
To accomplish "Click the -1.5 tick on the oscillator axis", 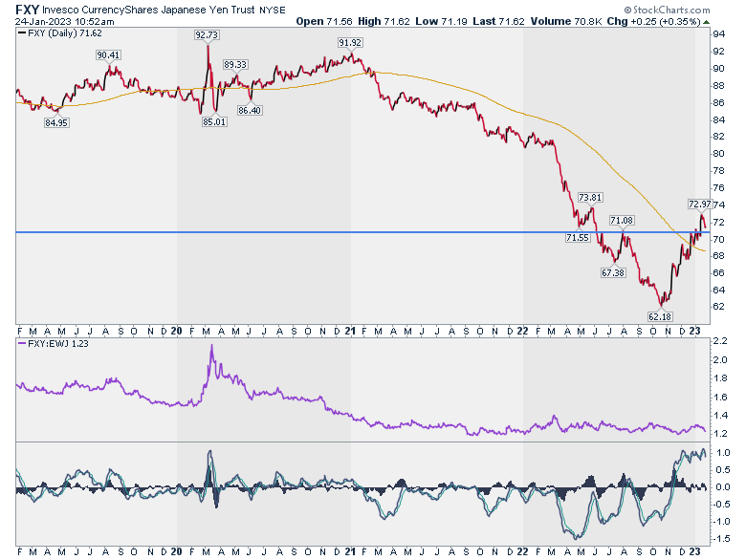I will [x=722, y=539].
